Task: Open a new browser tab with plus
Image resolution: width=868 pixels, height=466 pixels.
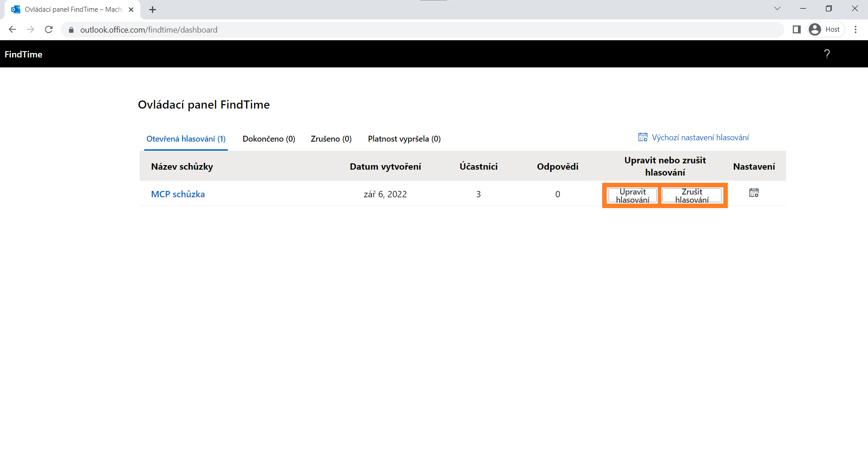Action: [x=152, y=10]
